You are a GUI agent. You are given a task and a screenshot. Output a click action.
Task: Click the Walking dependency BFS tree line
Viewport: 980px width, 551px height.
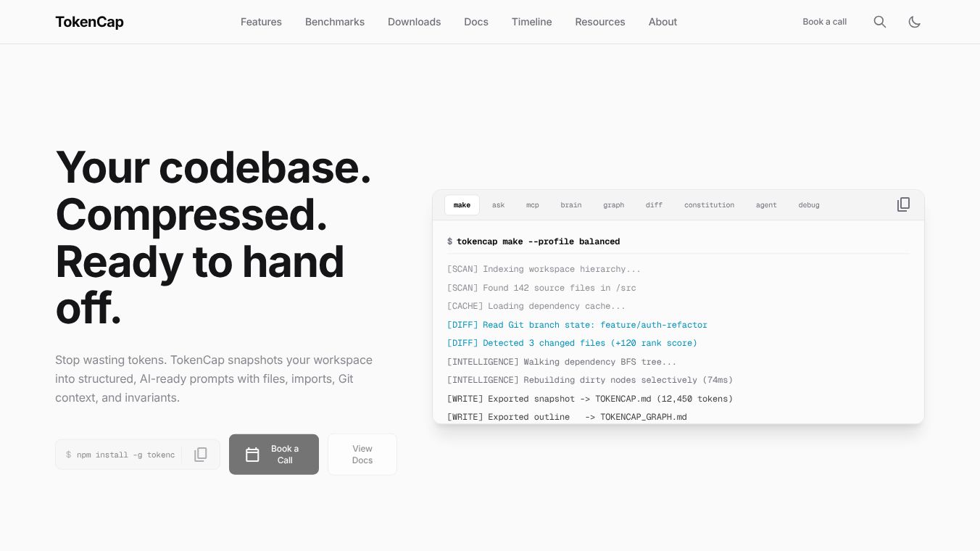[x=562, y=362]
